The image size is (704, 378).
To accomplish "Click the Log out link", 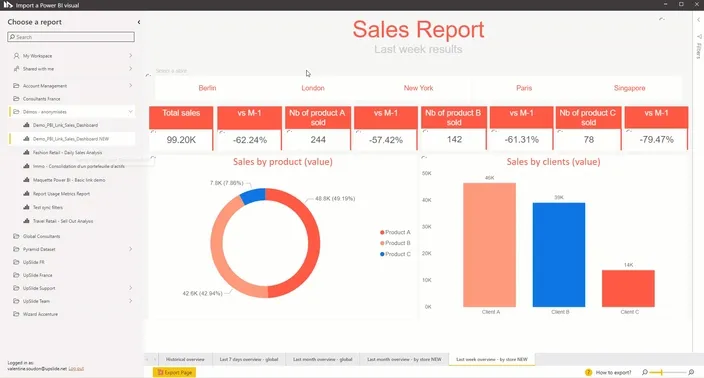I will coord(76,369).
